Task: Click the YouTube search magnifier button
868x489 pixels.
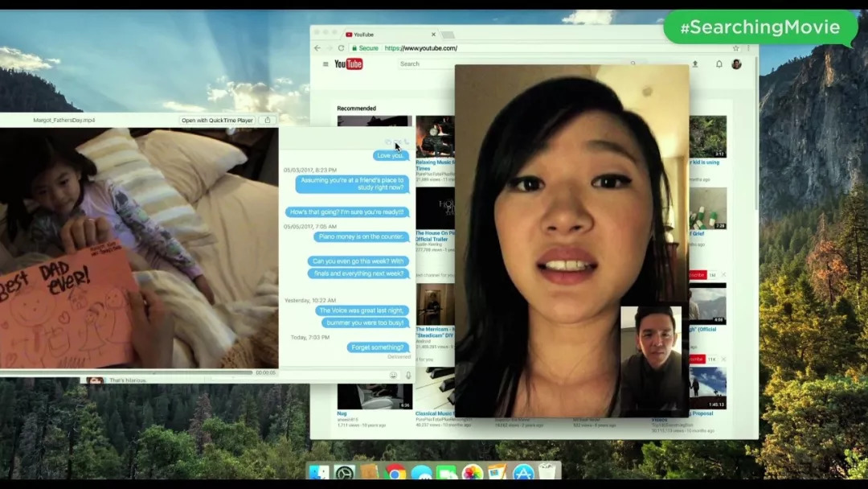Action: pyautogui.click(x=633, y=64)
